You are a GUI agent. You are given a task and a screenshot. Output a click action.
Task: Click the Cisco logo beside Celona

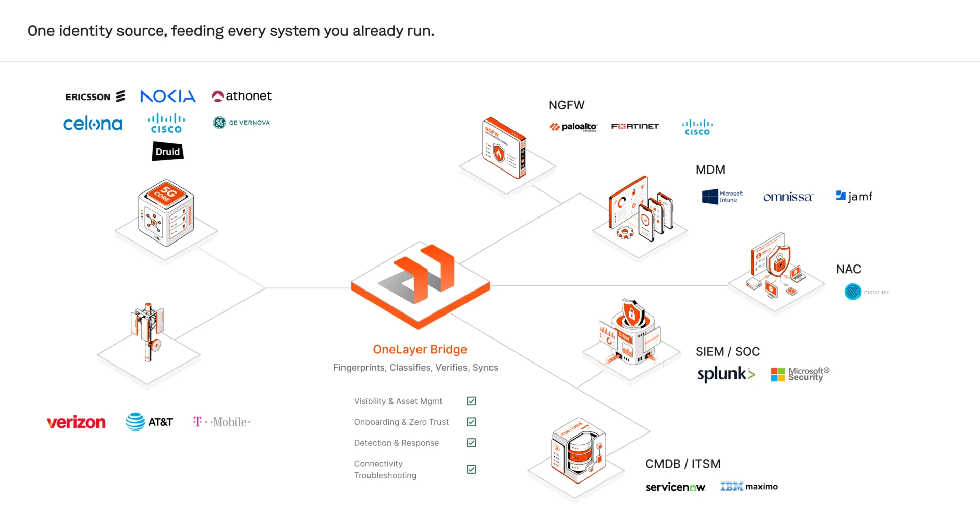[x=166, y=124]
